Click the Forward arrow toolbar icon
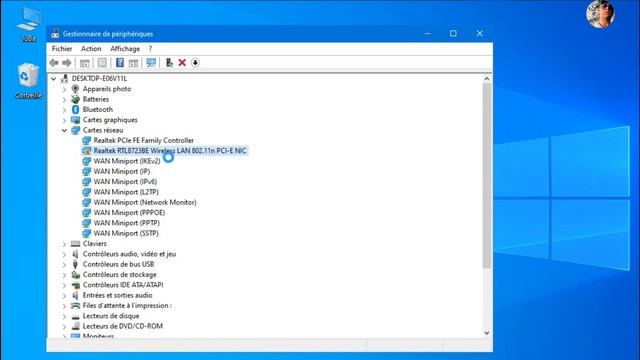Image resolution: width=640 pixels, height=360 pixels. click(x=67, y=63)
